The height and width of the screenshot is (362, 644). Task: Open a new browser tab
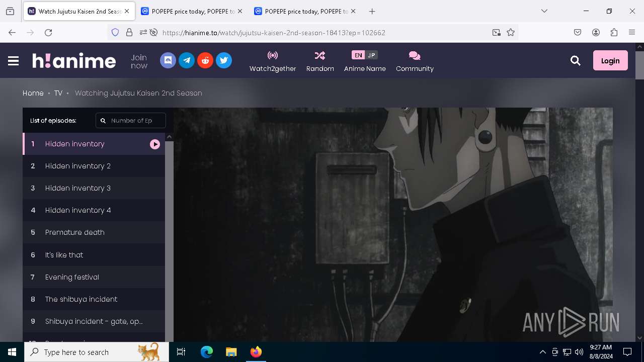372,11
